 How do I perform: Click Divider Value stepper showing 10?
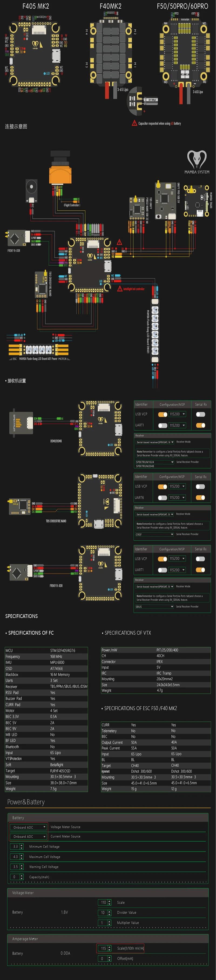click(105, 912)
